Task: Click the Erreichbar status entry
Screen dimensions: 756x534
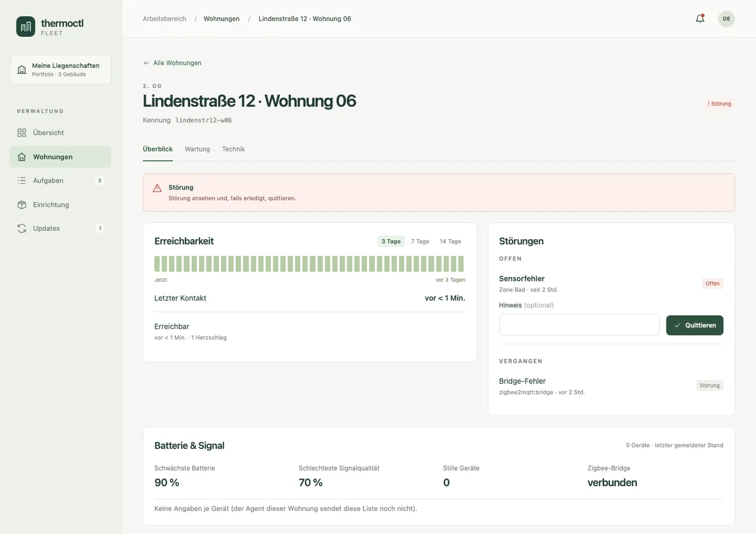Action: click(310, 332)
